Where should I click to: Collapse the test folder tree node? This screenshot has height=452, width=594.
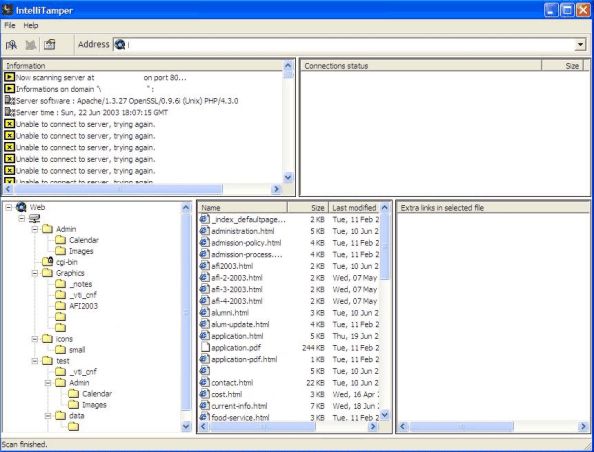(35, 361)
